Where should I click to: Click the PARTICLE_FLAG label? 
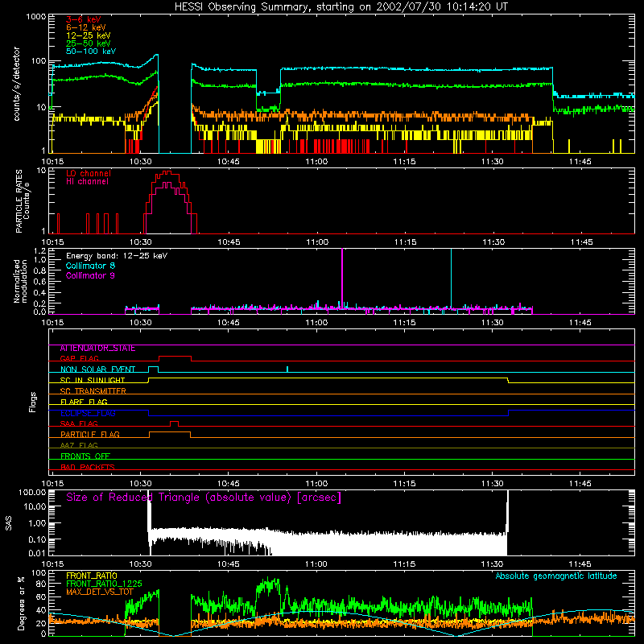pyautogui.click(x=90, y=435)
